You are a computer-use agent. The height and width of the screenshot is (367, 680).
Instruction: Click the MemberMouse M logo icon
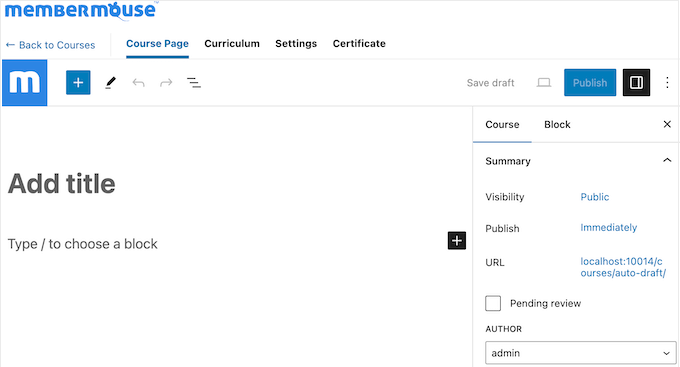(x=25, y=83)
